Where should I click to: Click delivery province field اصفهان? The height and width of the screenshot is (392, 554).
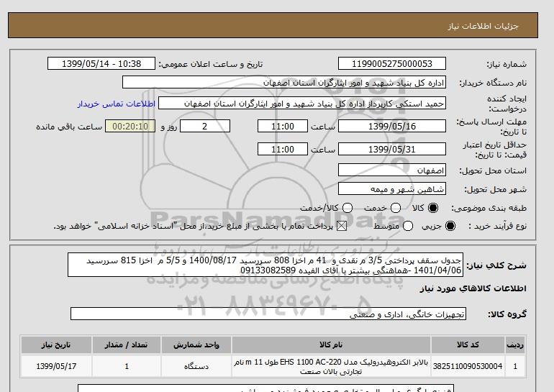[x=392, y=170]
